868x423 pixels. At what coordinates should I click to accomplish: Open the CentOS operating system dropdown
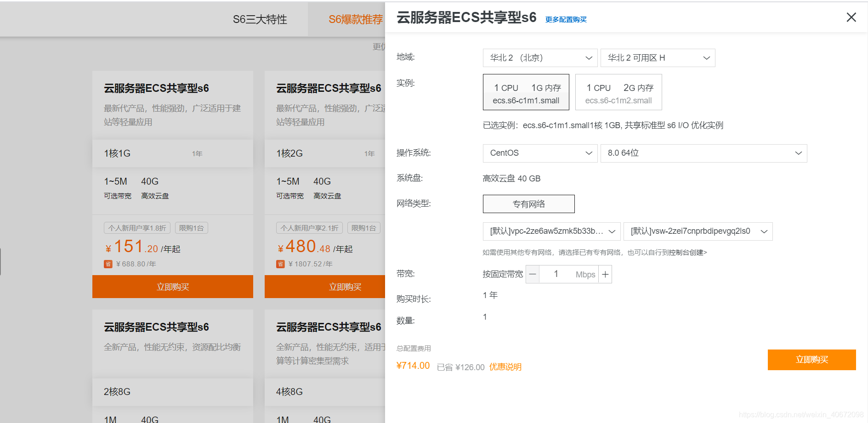click(x=540, y=153)
